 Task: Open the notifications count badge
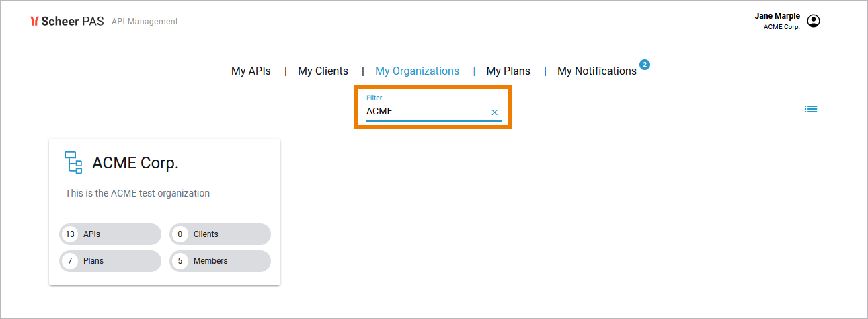[645, 65]
